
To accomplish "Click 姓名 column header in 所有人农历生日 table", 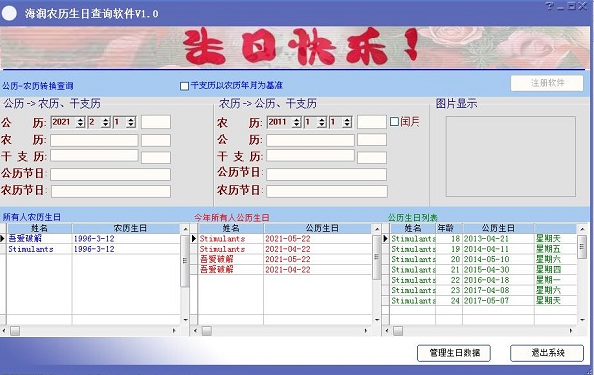I will point(39,228).
